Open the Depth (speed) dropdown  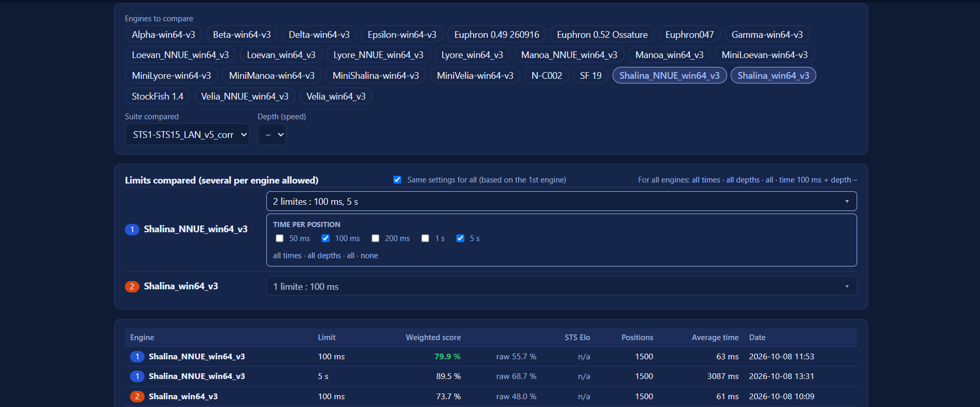272,134
